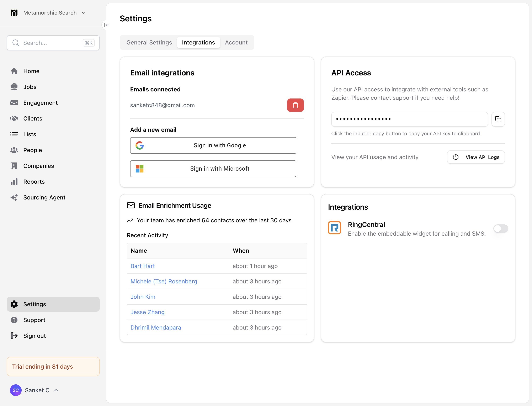
Task: Click the sanketc848@gmail.com email text
Action: point(163,105)
